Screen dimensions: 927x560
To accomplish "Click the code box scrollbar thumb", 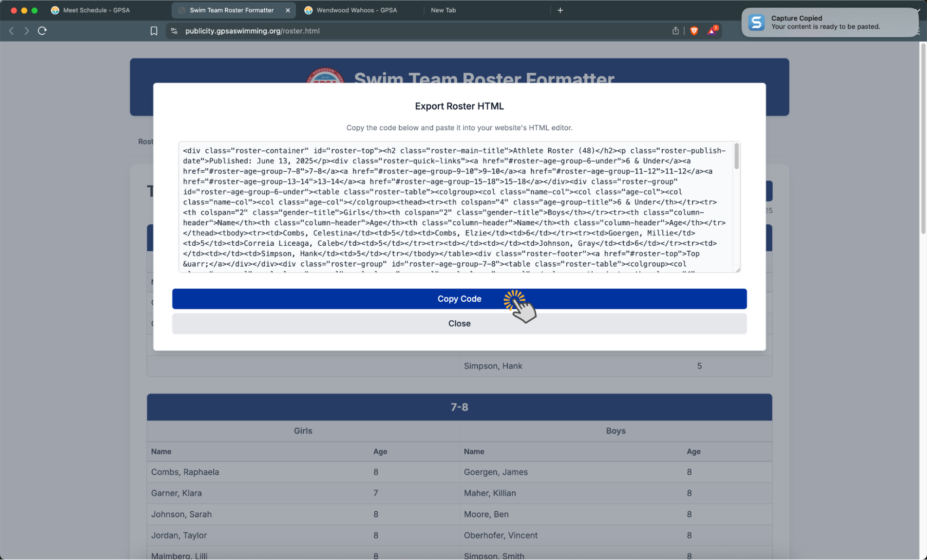I will pyautogui.click(x=736, y=157).
